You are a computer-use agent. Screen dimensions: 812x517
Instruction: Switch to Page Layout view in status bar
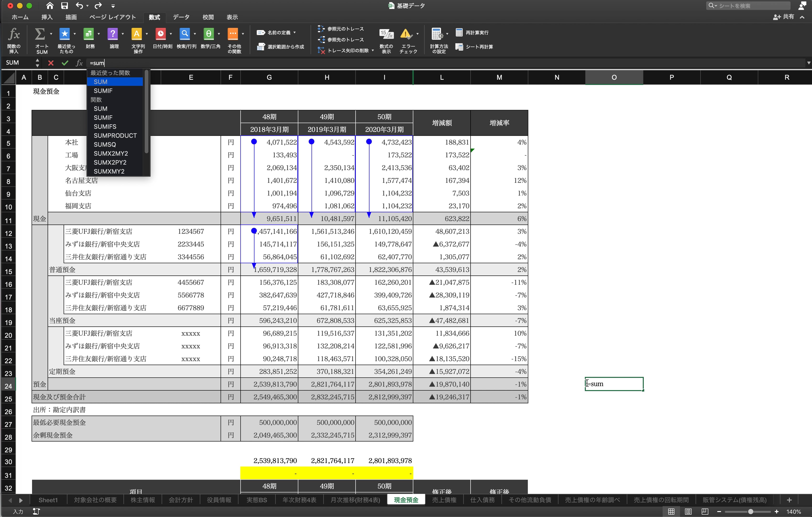(x=688, y=511)
